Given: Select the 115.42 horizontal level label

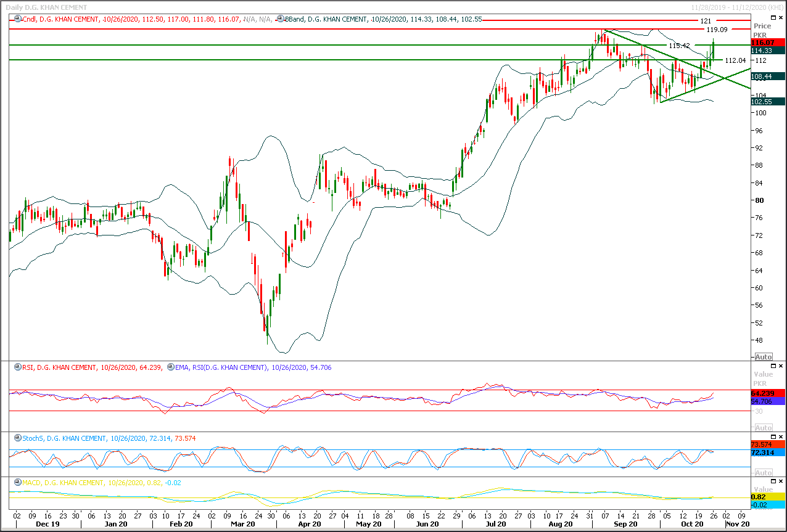Looking at the screenshot, I should [x=679, y=46].
